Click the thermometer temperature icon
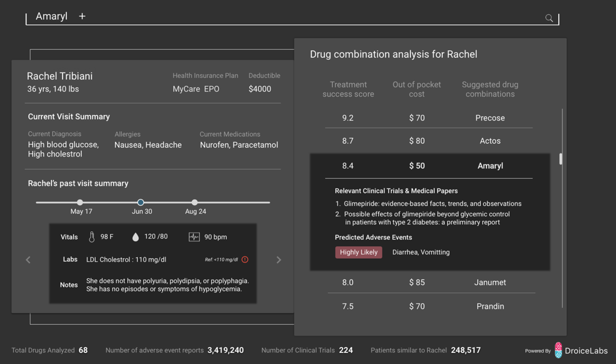Screen dimensions: 616x364 92,237
